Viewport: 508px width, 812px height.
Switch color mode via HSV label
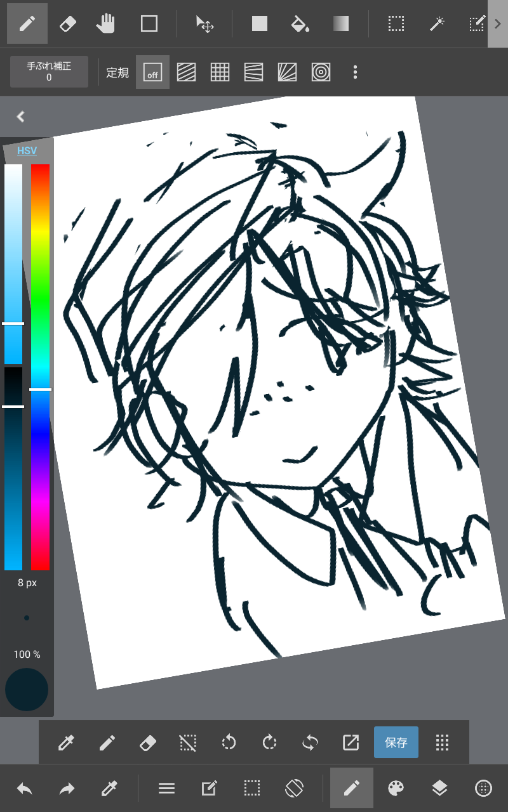[x=27, y=150]
